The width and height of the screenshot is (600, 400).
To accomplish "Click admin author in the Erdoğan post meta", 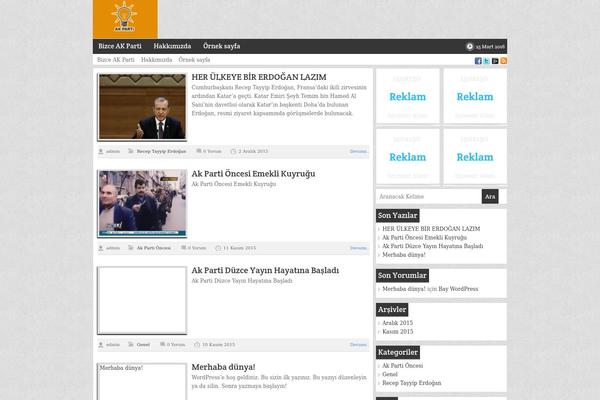I will point(113,152).
